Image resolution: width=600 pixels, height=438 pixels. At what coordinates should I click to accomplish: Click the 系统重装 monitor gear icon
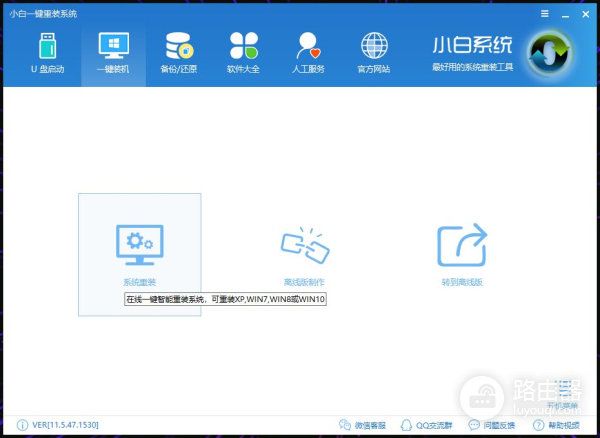pyautogui.click(x=140, y=245)
